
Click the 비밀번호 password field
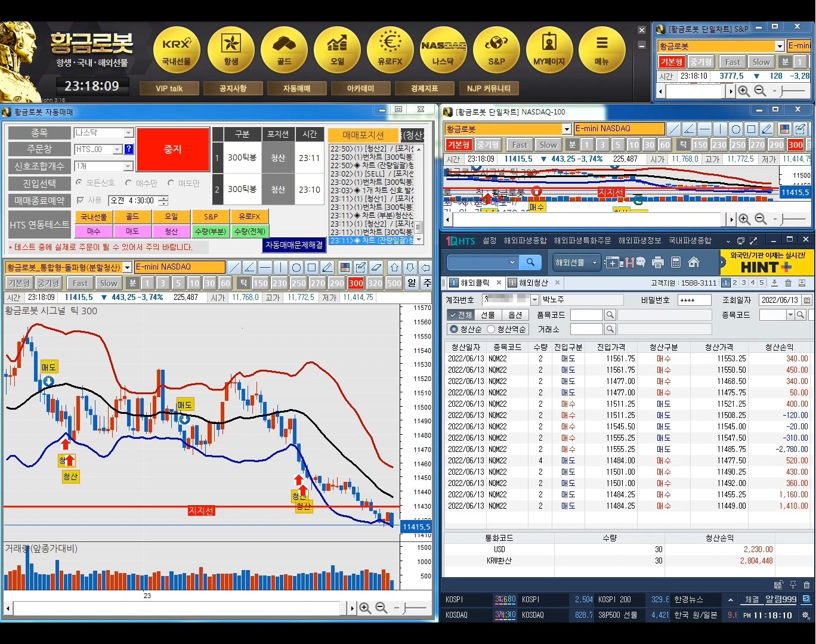click(694, 300)
